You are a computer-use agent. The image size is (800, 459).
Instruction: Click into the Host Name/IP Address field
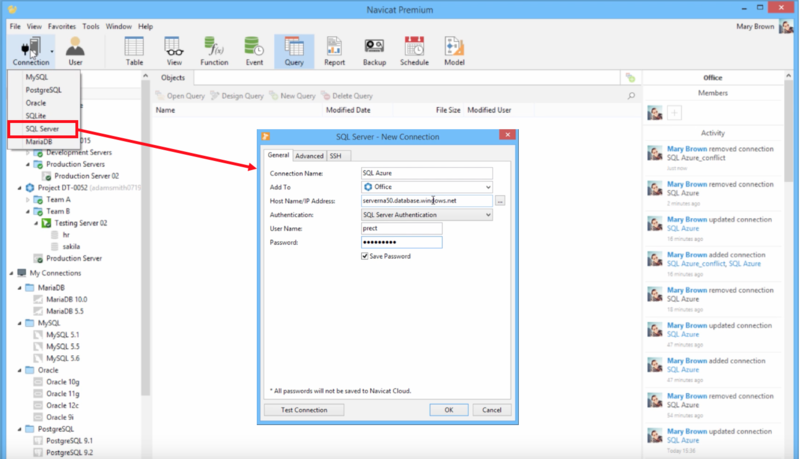point(427,200)
